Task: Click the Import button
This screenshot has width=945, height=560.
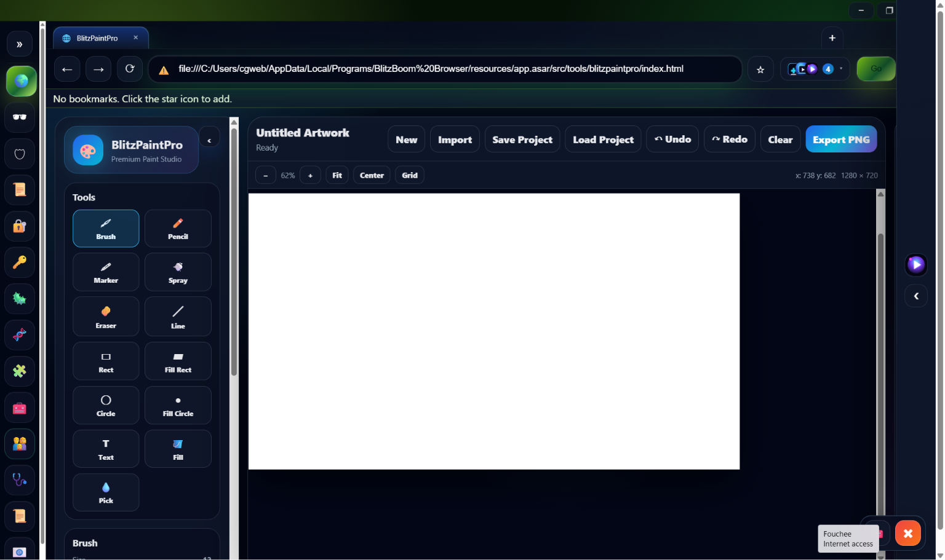Action: [x=455, y=140]
